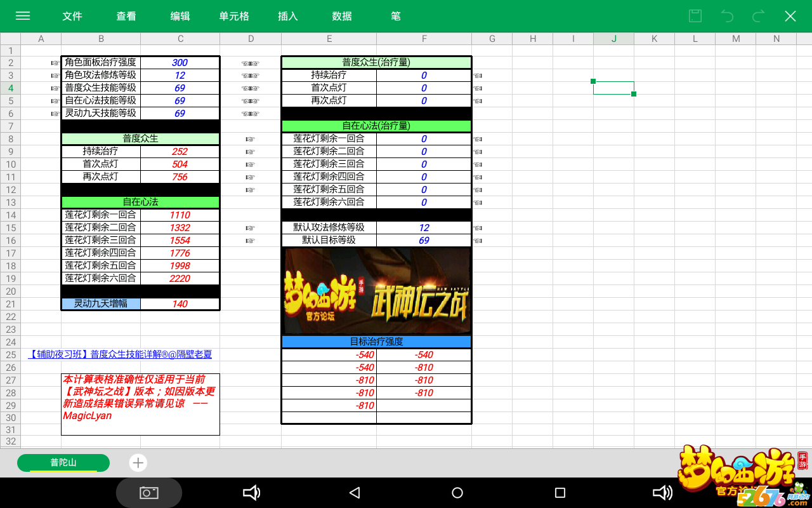Select row 4 header
Image resolution: width=812 pixels, height=508 pixels.
tap(11, 88)
